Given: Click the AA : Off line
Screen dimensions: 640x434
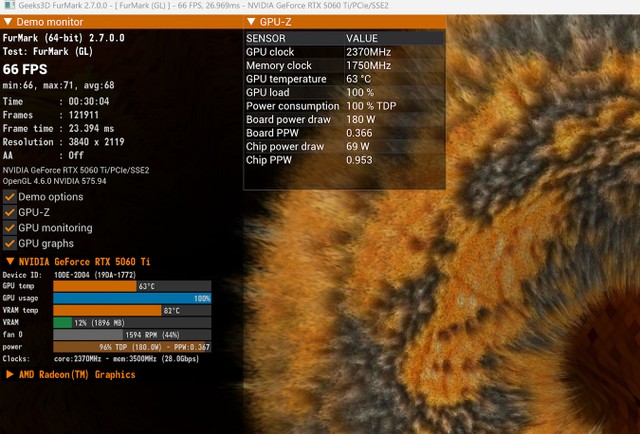Looking at the screenshot, I should [43, 155].
